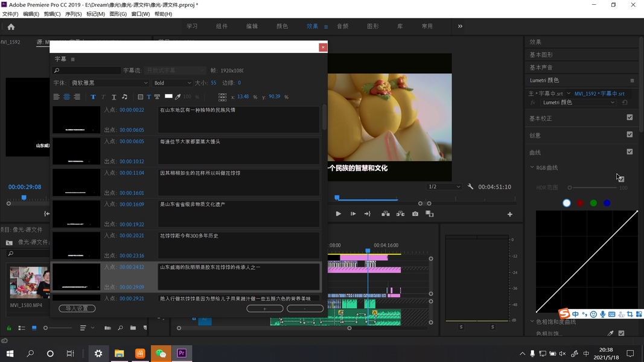
Task: Open the master clip 字幕中.srt dropdown
Action: (569, 94)
